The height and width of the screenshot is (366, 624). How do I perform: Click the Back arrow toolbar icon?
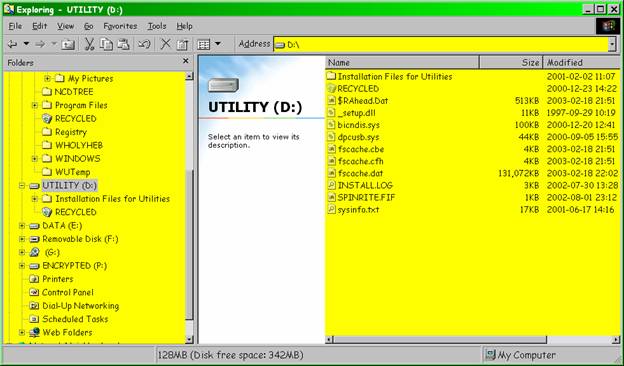pos(12,44)
